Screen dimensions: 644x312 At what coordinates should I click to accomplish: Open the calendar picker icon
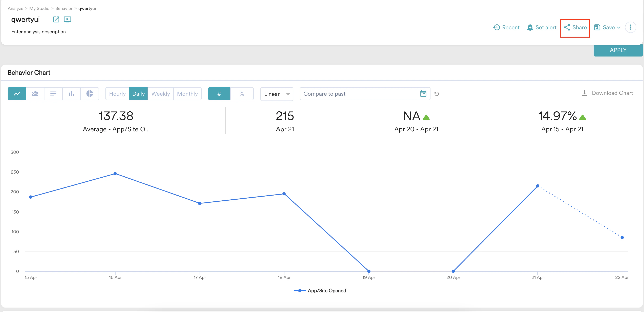[x=423, y=94]
